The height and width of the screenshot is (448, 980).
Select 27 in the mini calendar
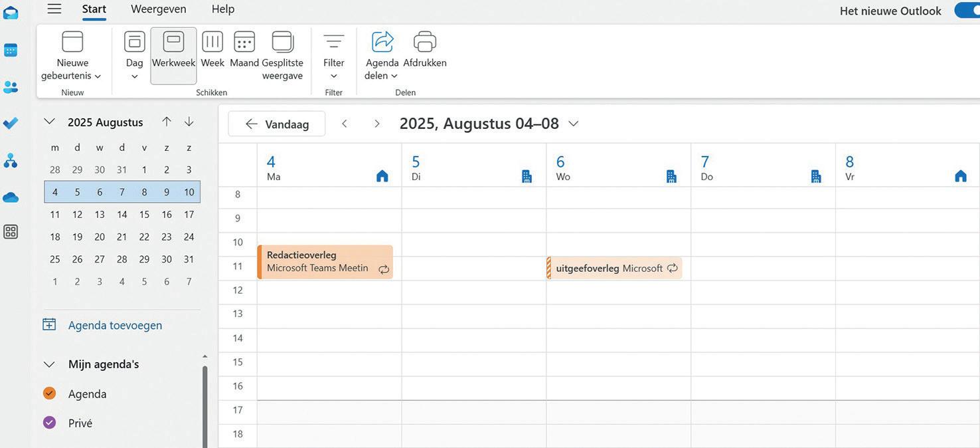pos(100,259)
